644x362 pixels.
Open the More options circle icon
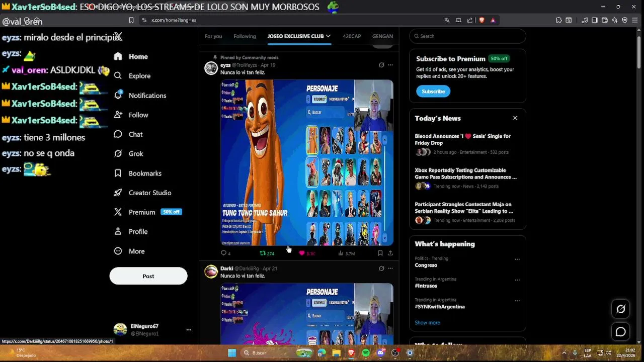[118, 251]
